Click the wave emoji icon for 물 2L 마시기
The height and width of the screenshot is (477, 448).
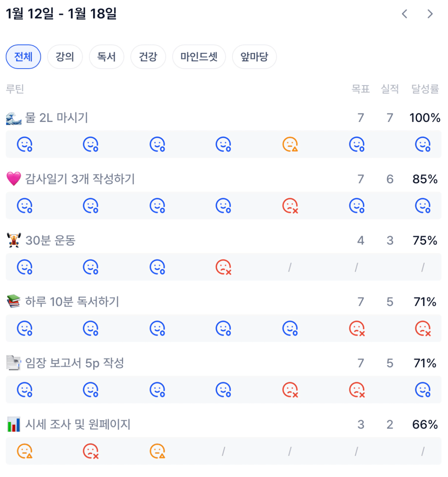coord(14,118)
